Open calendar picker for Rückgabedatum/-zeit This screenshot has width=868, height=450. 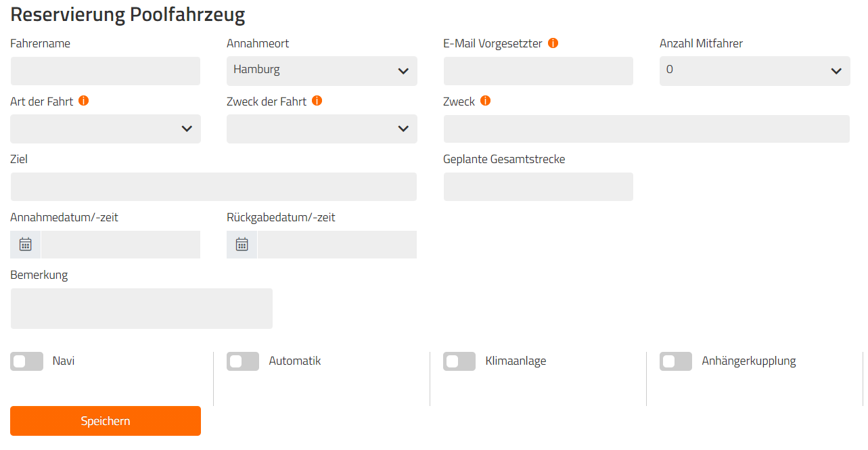[x=242, y=244]
